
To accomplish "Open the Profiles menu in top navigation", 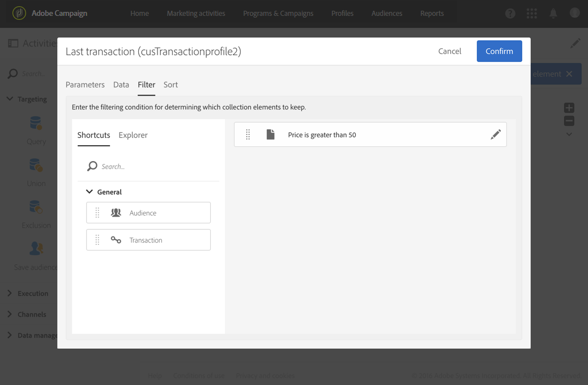I will point(342,13).
